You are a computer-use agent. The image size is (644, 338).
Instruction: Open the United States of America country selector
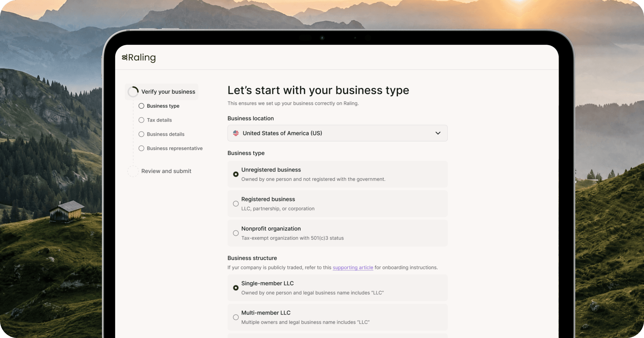point(337,133)
